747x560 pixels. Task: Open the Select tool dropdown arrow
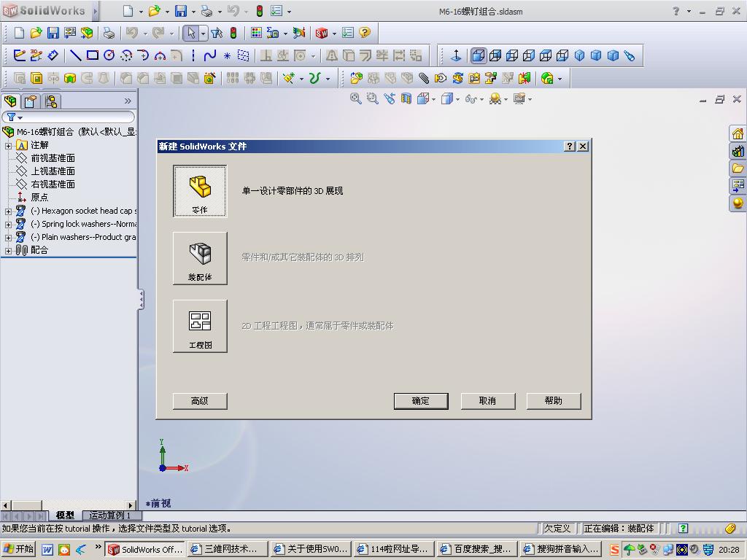pyautogui.click(x=203, y=34)
